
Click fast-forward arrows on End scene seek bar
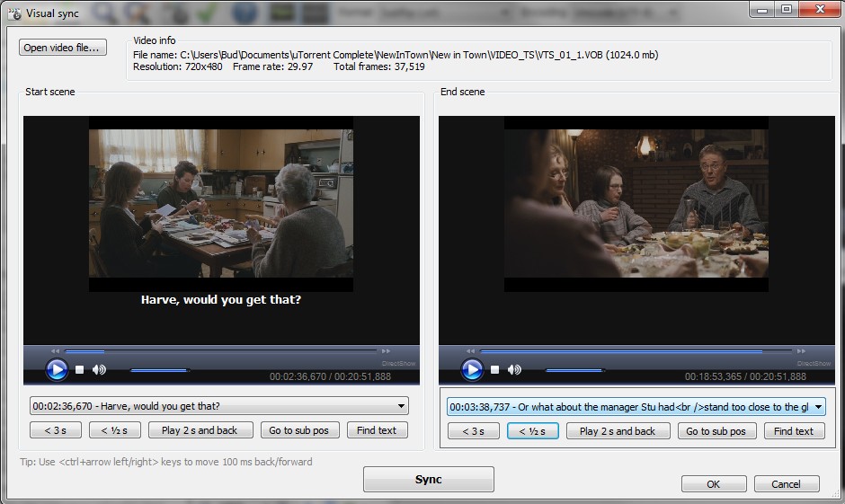tap(801, 351)
